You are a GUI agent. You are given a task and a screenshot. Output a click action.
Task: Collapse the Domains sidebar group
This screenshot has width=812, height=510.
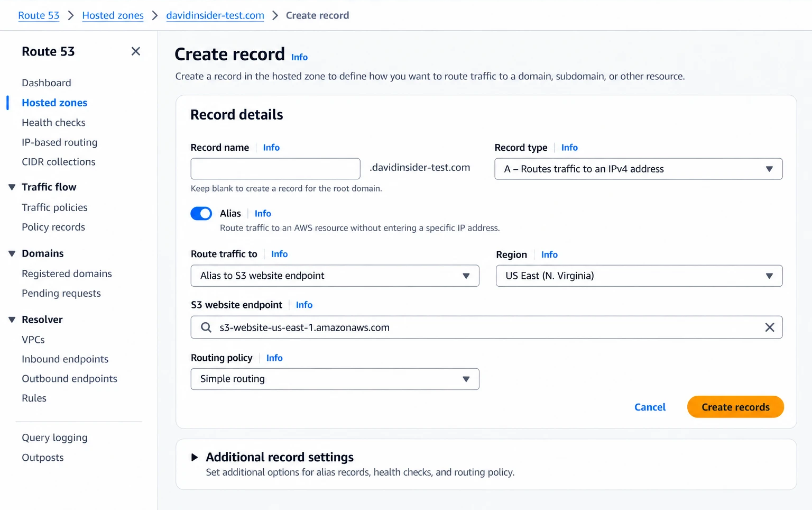[x=12, y=253]
